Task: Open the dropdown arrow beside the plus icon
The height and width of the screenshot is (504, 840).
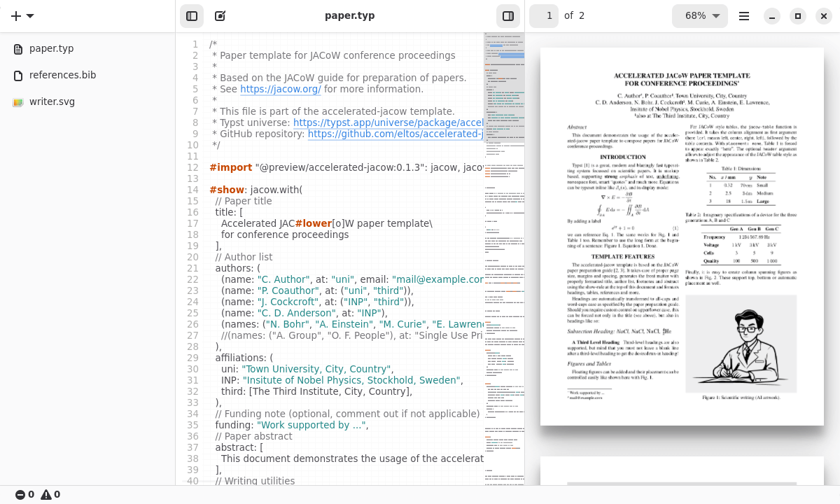Action: (x=30, y=16)
